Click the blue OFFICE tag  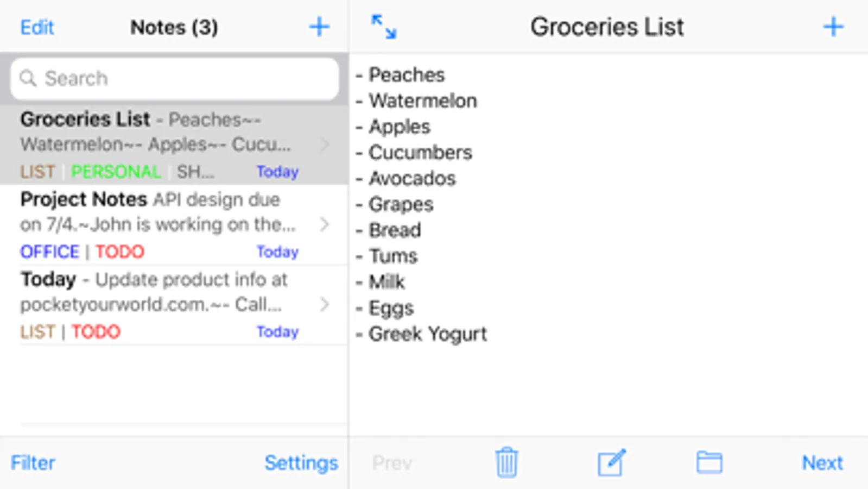(49, 252)
